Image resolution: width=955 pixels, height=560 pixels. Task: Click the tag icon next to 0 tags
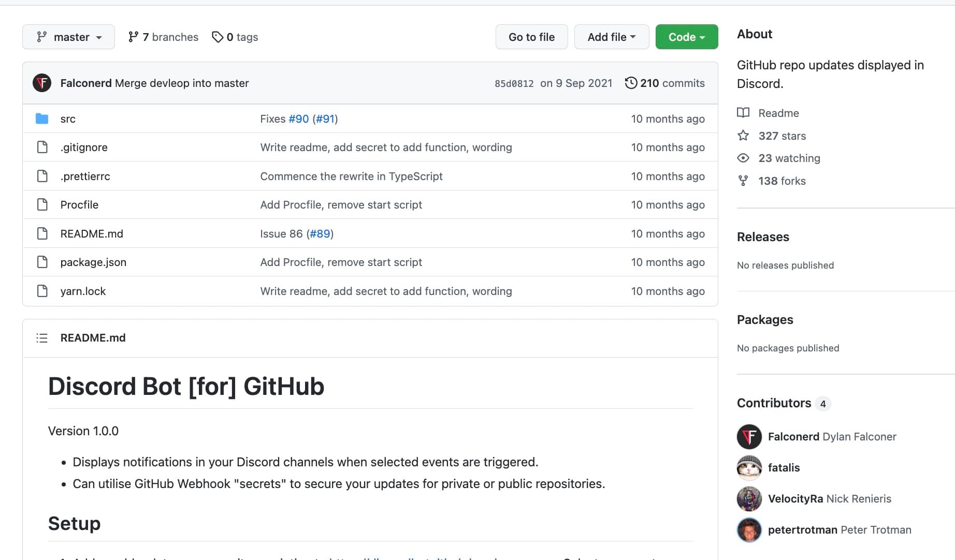(x=218, y=37)
